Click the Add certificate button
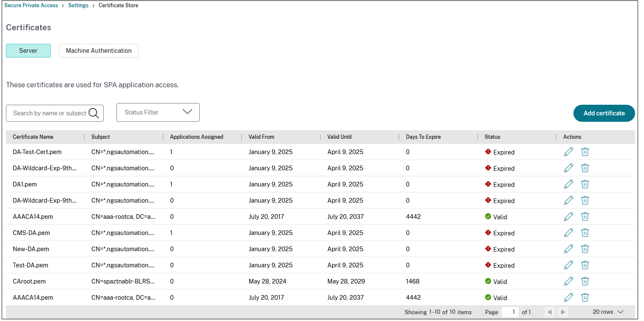 [x=604, y=113]
